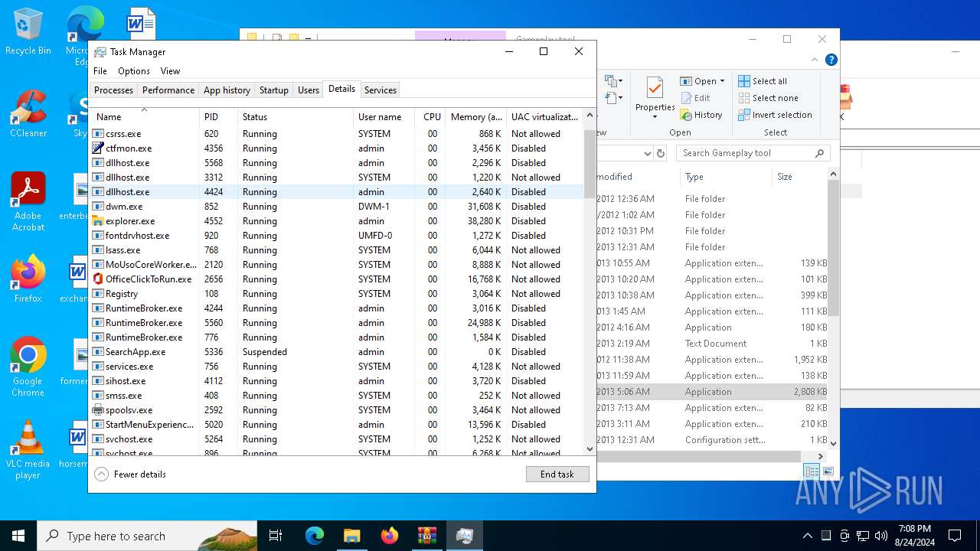Select the Registry process row
The height and width of the screenshot is (551, 980).
point(336,294)
